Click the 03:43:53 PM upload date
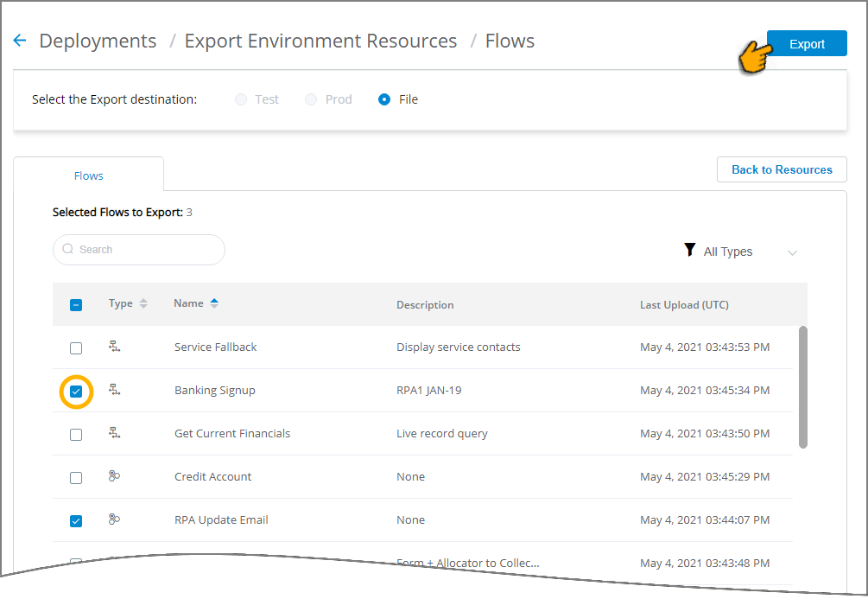This screenshot has width=868, height=599. pyautogui.click(x=705, y=347)
